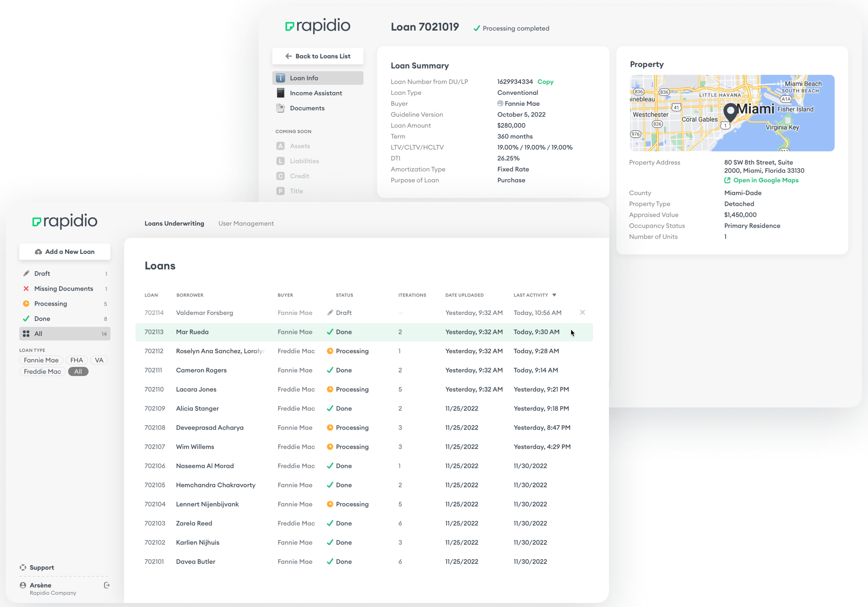This screenshot has width=868, height=607.
Task: Click the Draft pencil icon in the sidebar
Action: [26, 274]
